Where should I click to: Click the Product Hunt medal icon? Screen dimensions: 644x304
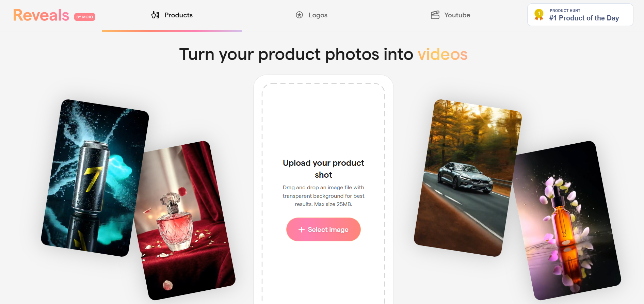(539, 15)
